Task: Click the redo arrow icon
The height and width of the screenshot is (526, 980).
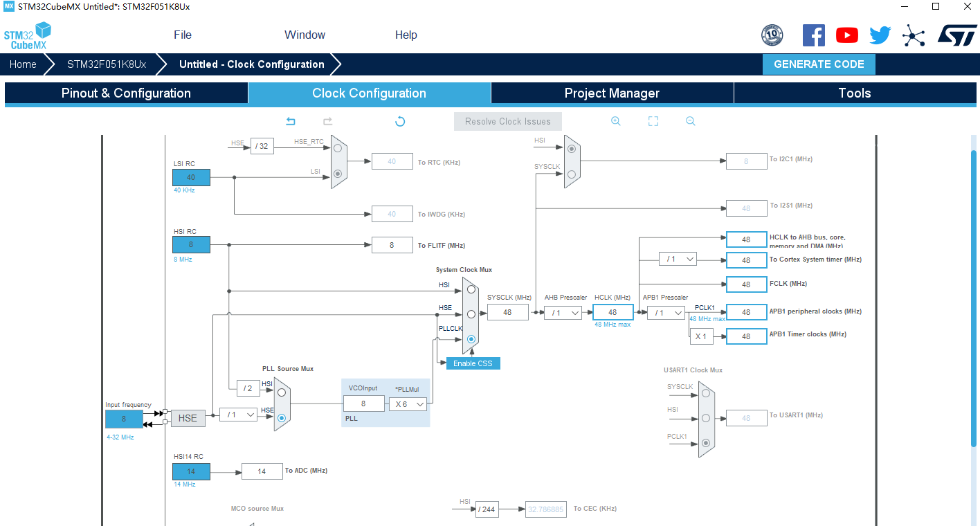Action: coord(328,121)
